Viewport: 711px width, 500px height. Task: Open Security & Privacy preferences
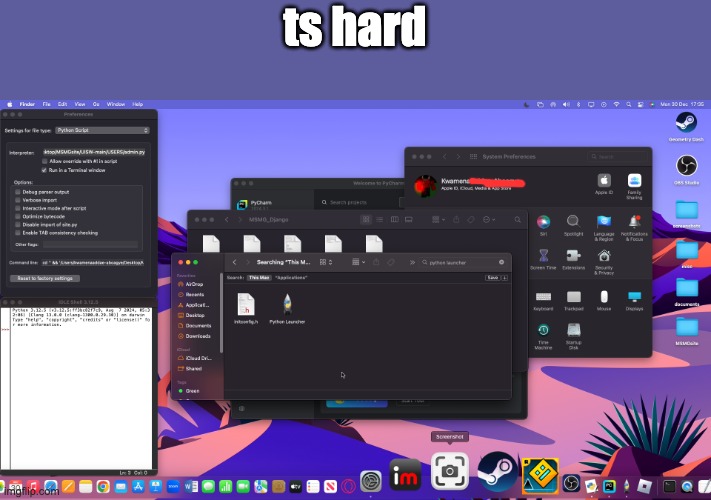[x=604, y=262]
